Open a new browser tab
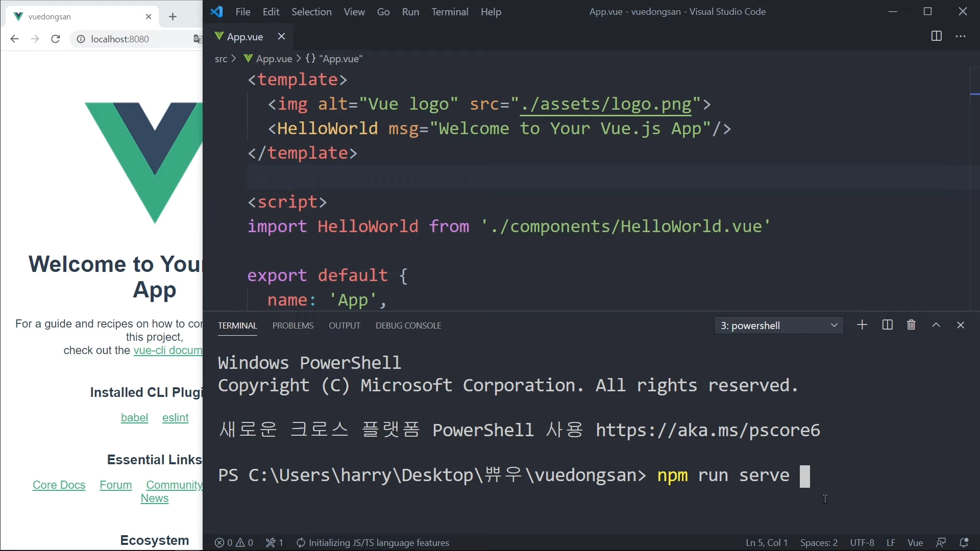Screen dimensions: 980x551 (173, 17)
